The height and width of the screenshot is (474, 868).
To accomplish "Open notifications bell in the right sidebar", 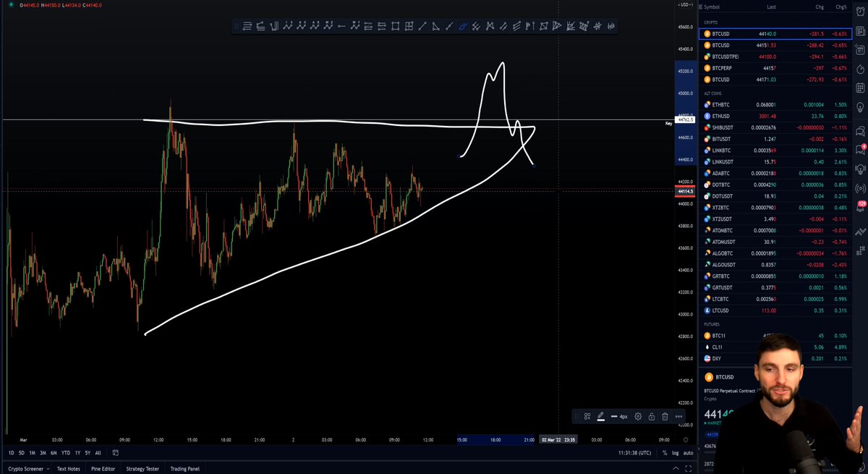I will click(860, 208).
